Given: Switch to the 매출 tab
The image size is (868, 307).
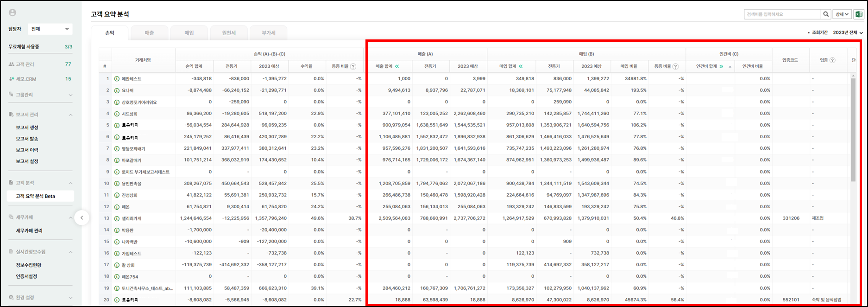Looking at the screenshot, I should click(149, 33).
